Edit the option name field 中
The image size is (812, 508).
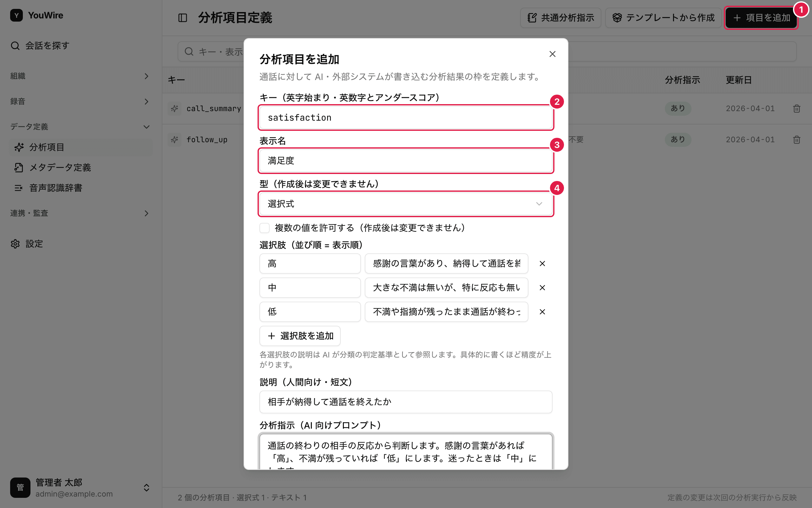310,288
